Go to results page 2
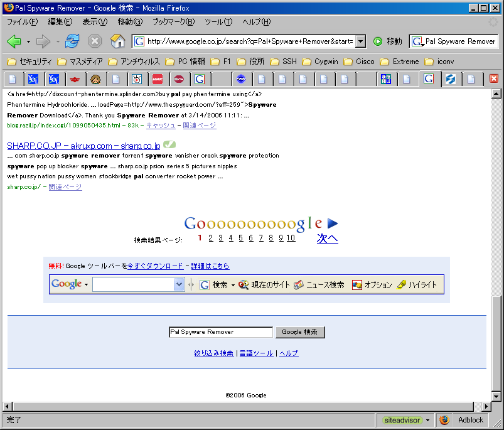The image size is (504, 430). pos(210,238)
